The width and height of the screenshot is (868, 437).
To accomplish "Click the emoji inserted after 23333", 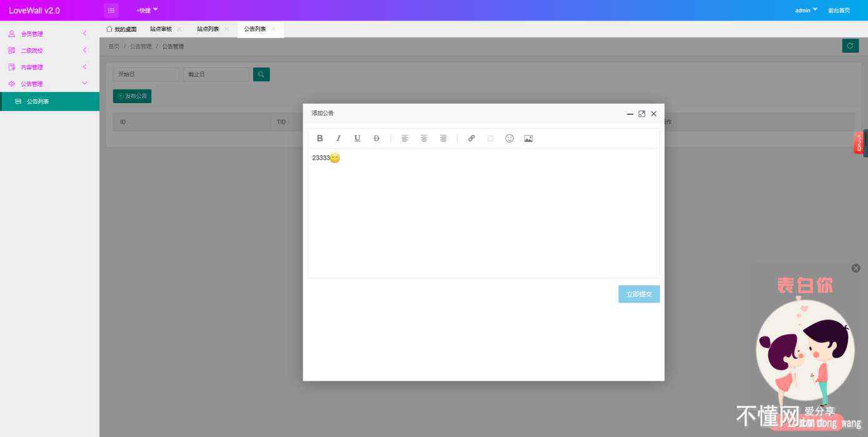I will point(335,158).
